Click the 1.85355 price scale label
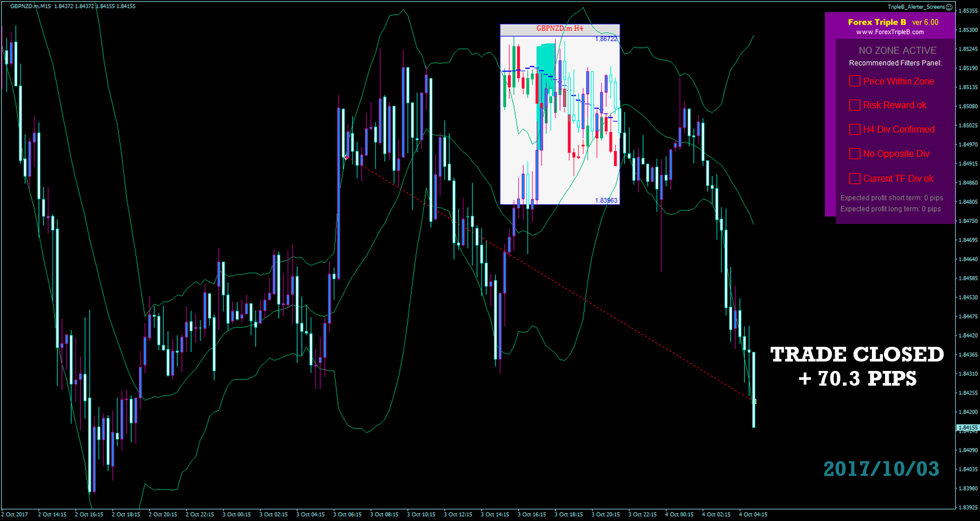The height and width of the screenshot is (521, 980). (968, 10)
